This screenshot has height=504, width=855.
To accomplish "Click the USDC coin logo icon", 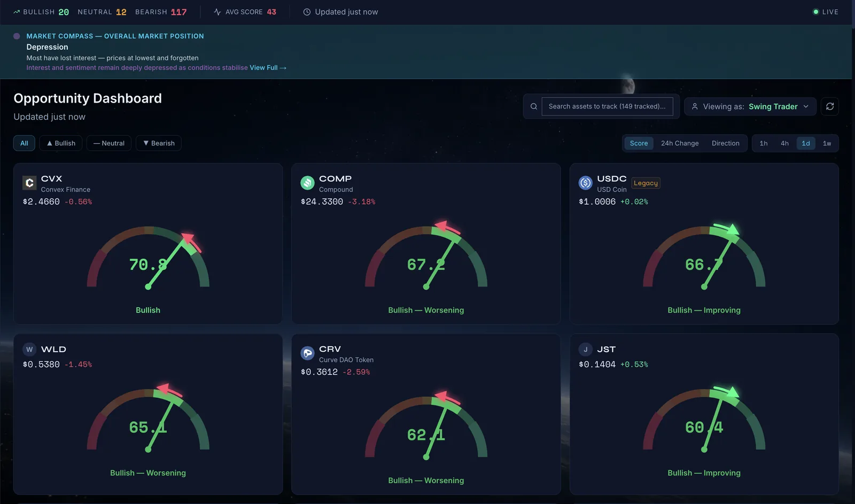I will pyautogui.click(x=586, y=183).
